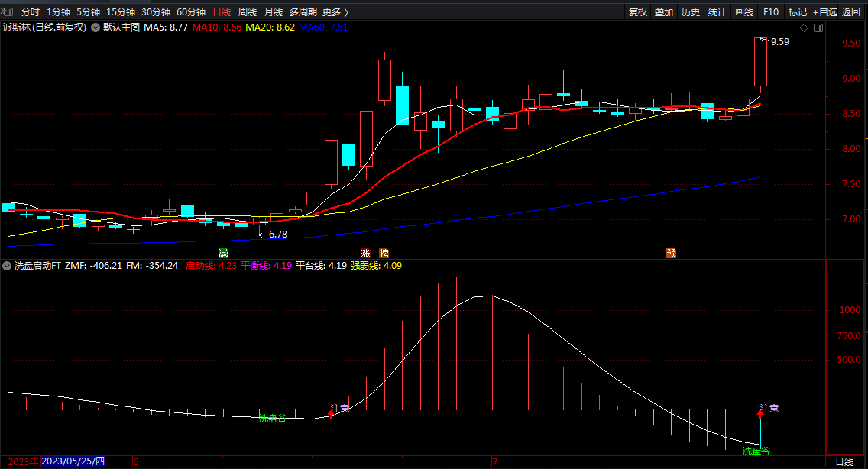The image size is (868, 469).
Task: Click the 日线 label at bottom right
Action: (x=844, y=461)
